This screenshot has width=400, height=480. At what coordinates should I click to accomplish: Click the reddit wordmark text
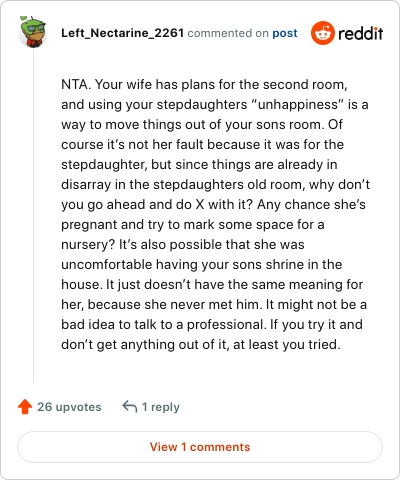pyautogui.click(x=361, y=33)
